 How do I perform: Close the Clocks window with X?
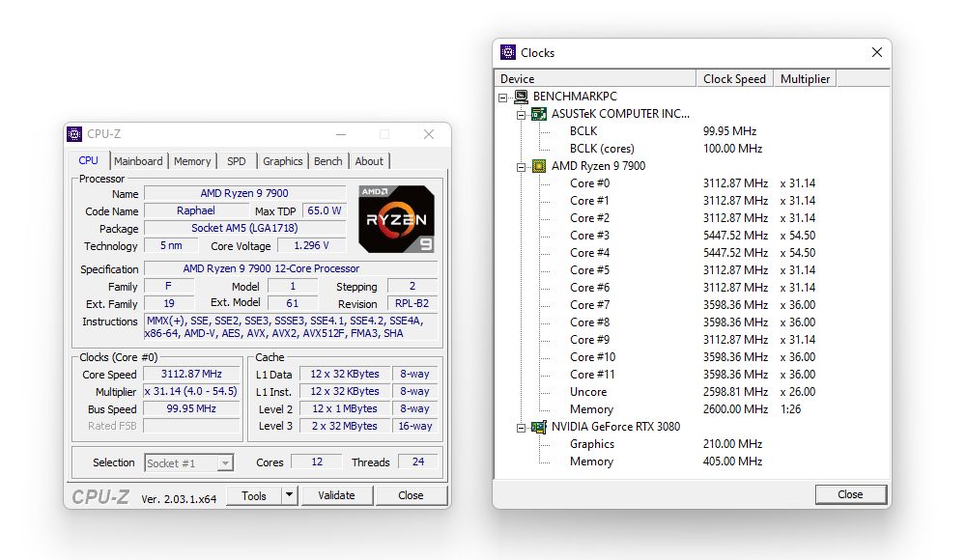[x=877, y=52]
